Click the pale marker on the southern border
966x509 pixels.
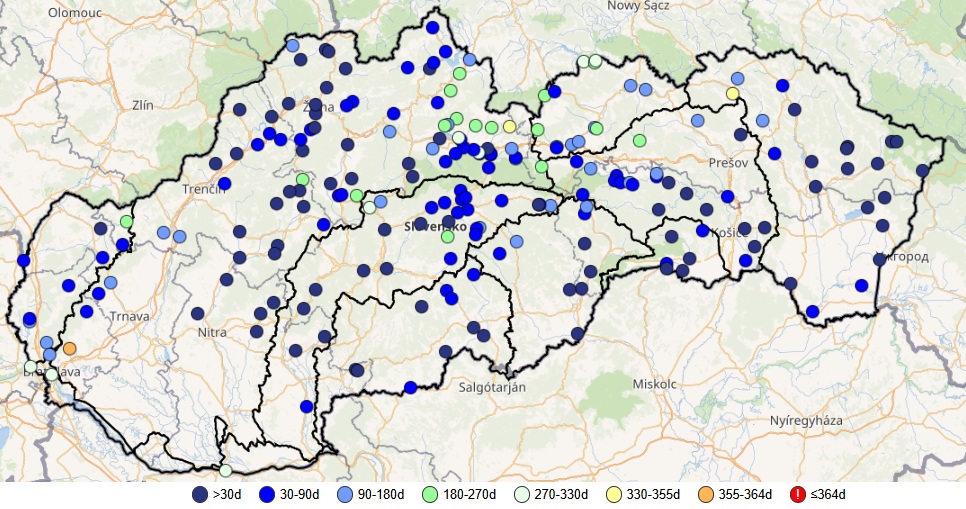pos(226,470)
